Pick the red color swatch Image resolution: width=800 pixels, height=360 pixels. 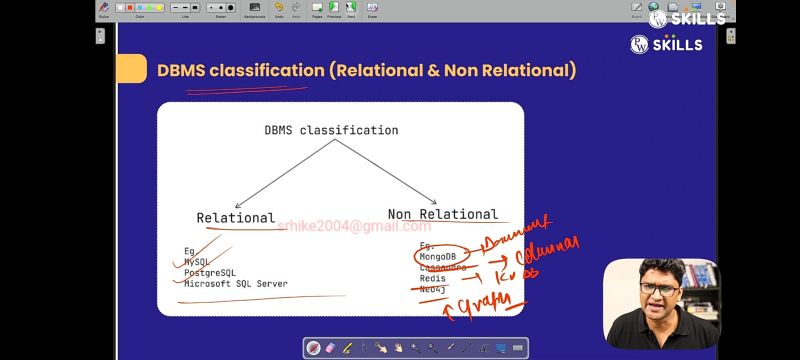click(x=130, y=8)
